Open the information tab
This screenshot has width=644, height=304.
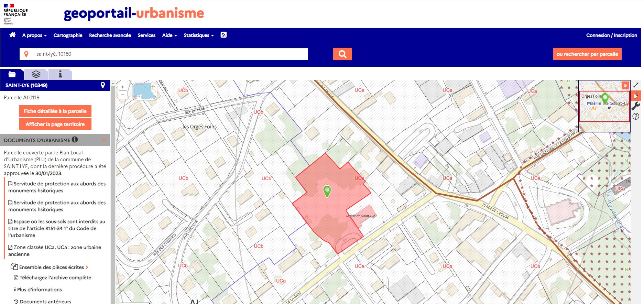[60, 74]
